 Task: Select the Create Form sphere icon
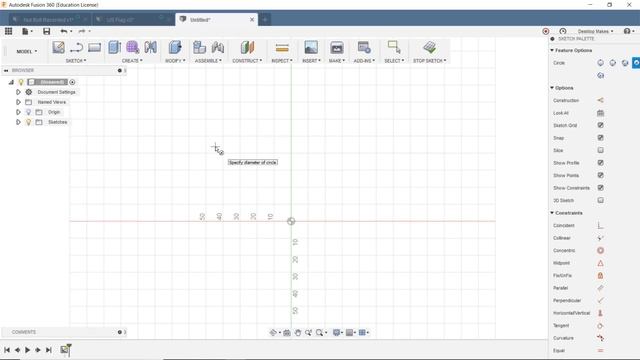[133, 47]
